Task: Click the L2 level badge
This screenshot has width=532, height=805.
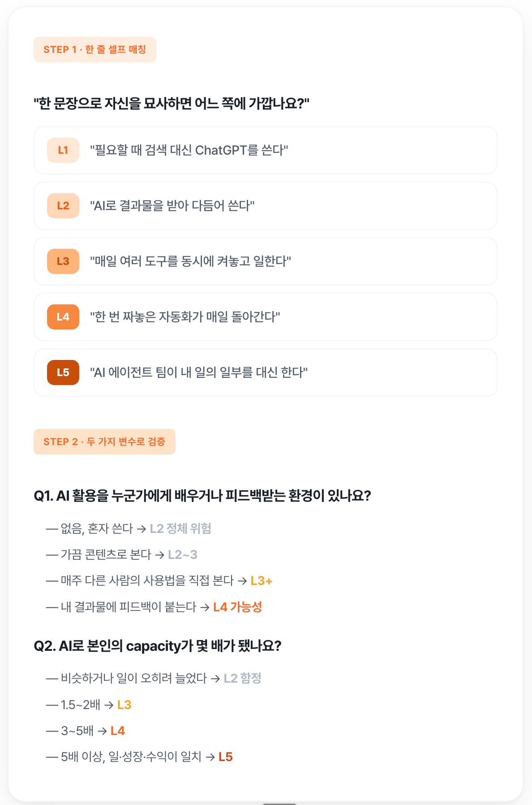Action: pyautogui.click(x=63, y=206)
